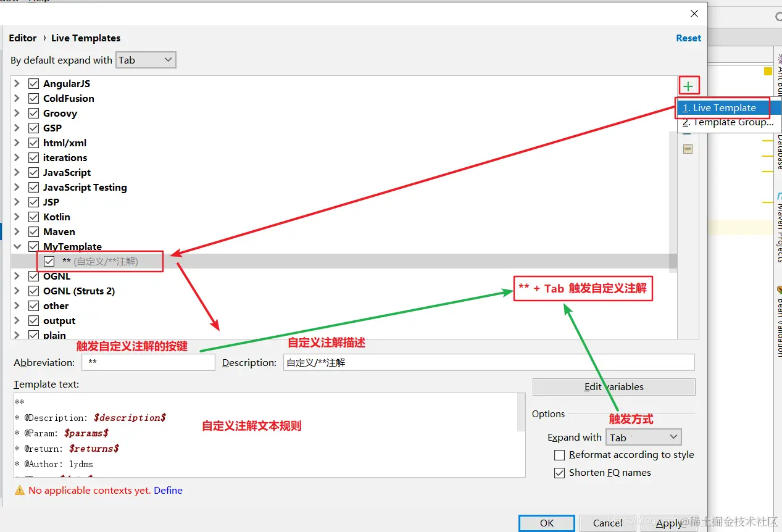Click the '* @Author: lydms' template line
The image size is (782, 532).
tap(54, 464)
